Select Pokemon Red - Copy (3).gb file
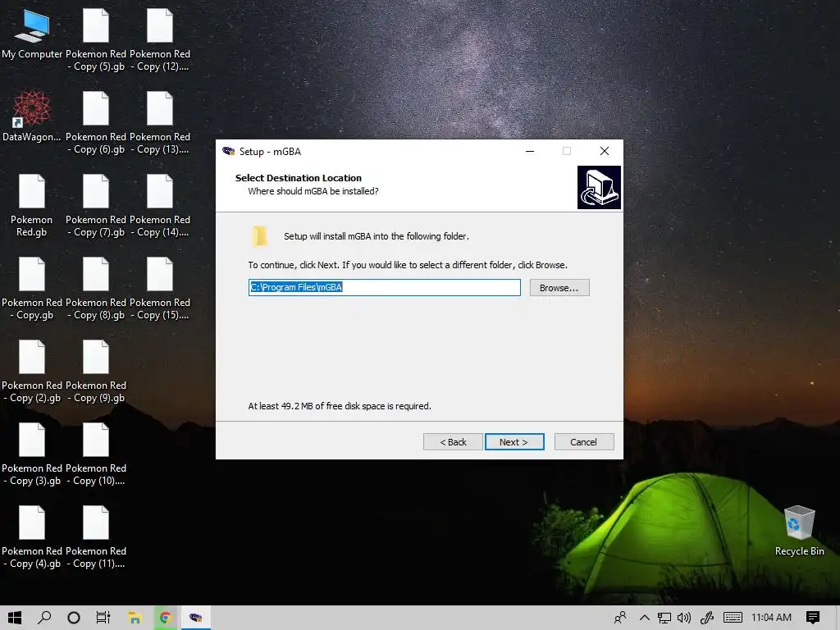Image resolution: width=840 pixels, height=630 pixels. click(32, 454)
